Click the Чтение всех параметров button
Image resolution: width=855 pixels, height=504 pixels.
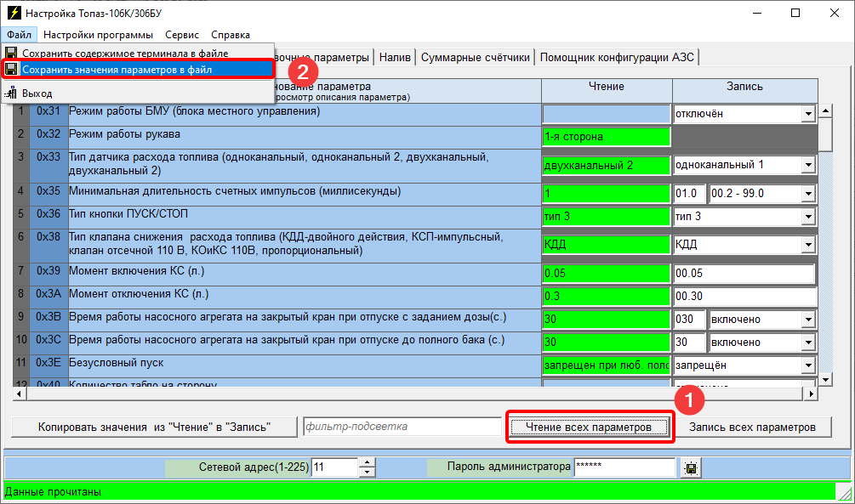coord(589,427)
